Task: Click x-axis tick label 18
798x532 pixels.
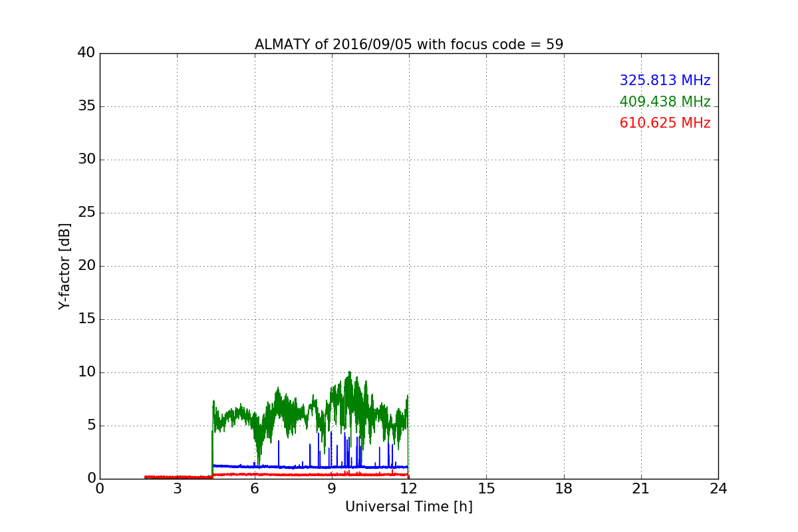Action: pyautogui.click(x=564, y=489)
